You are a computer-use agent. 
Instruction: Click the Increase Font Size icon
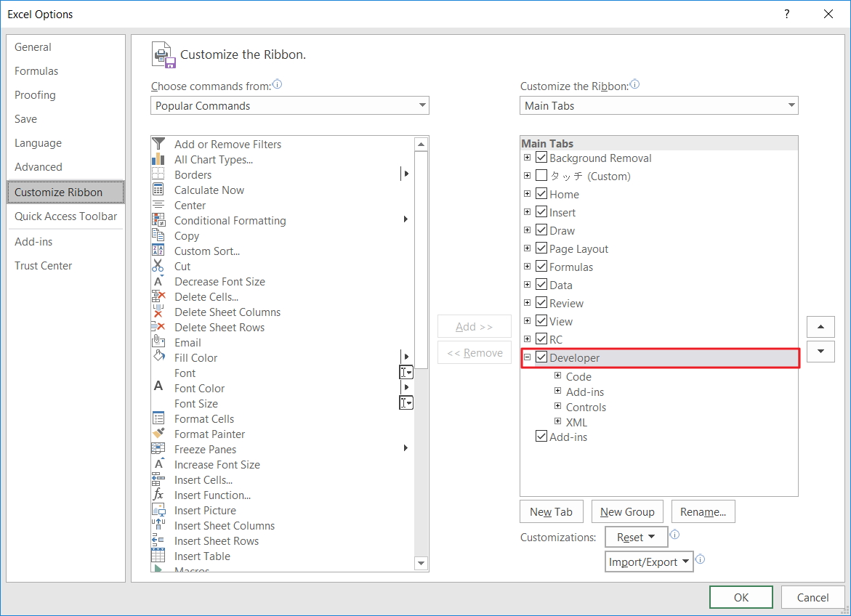pos(158,464)
